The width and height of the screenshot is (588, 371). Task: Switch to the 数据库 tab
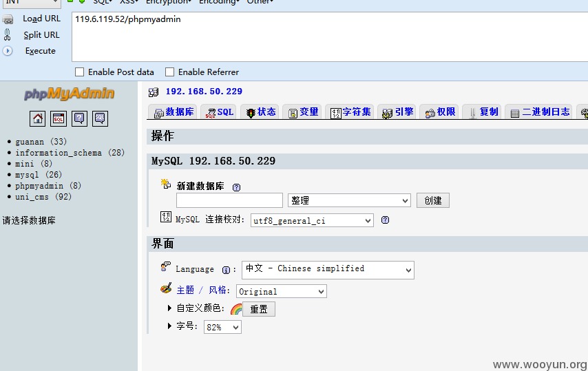coord(174,112)
